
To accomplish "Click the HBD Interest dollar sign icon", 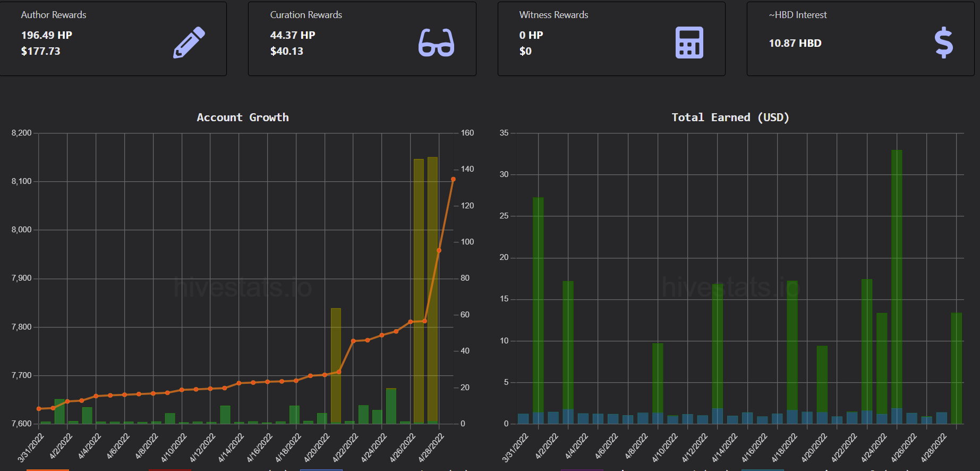I will point(944,43).
